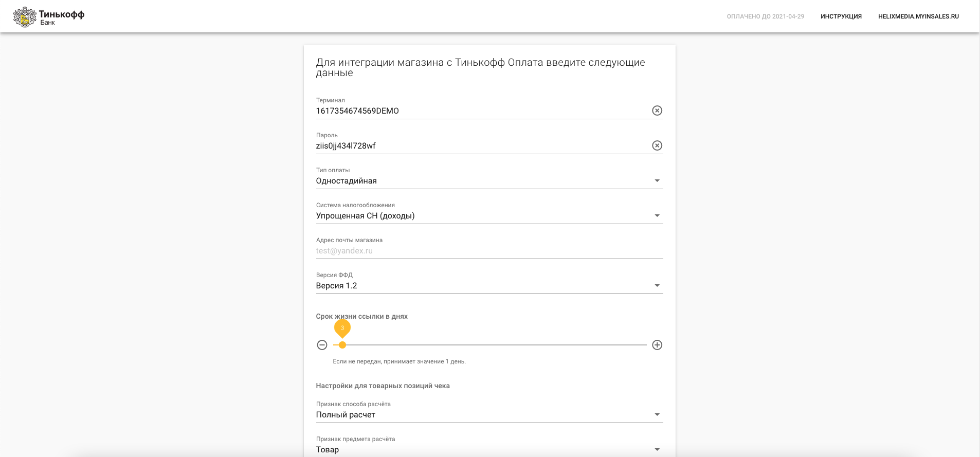Screen dimensions: 980x457
Task: Click the Адрес почты магазина email field
Action: (489, 251)
